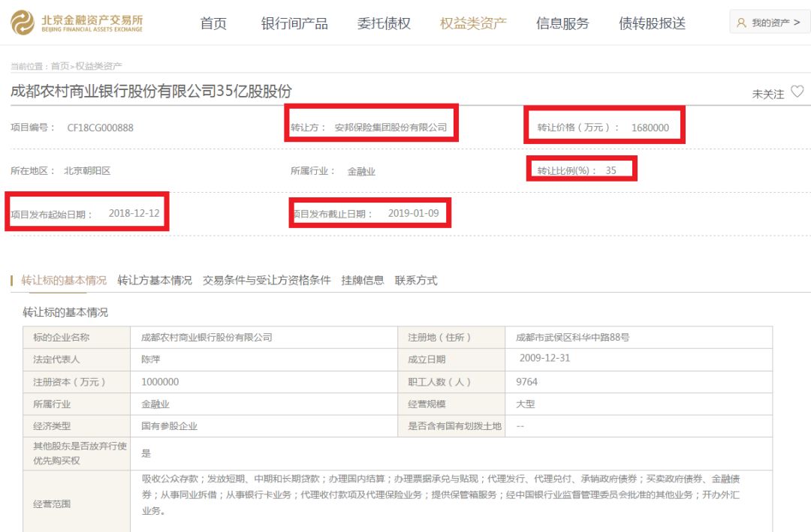Click the 所在地区 field label
The height and width of the screenshot is (532, 811).
[32, 170]
